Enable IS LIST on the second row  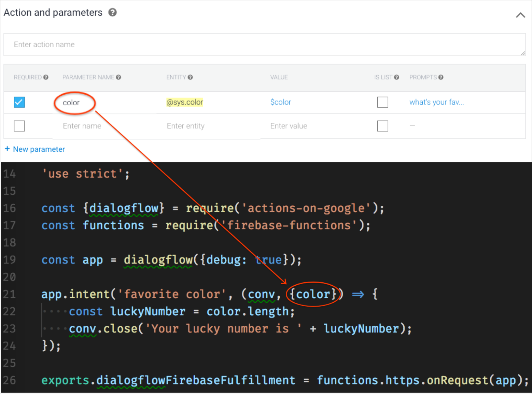coord(383,126)
